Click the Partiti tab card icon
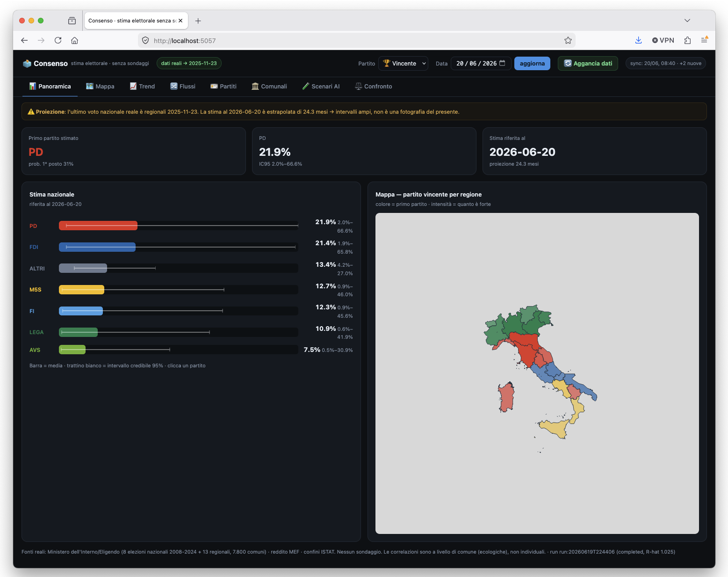This screenshot has height=577, width=728. click(x=214, y=86)
